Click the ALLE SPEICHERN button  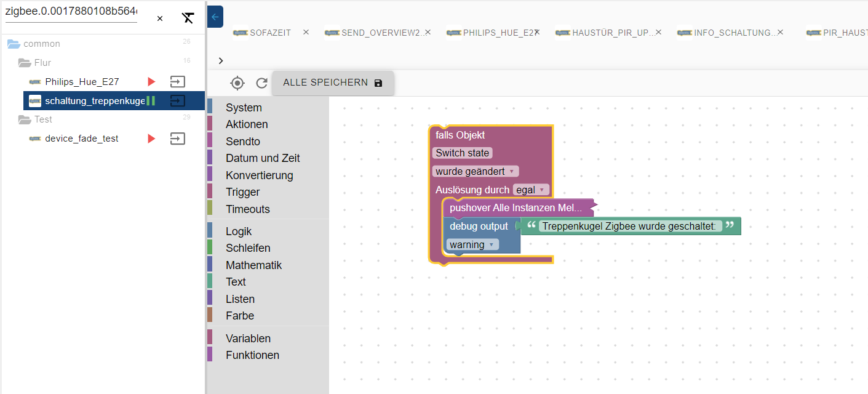point(333,82)
